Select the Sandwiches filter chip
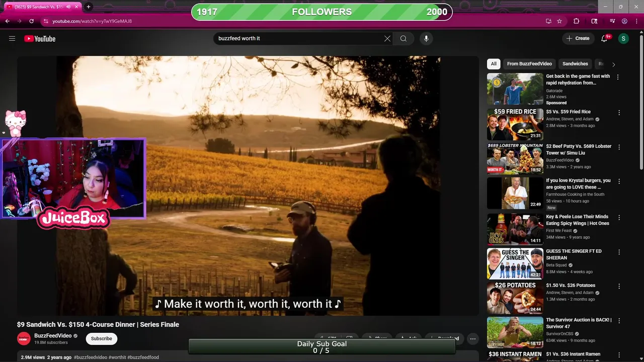Screen dimensions: 644x362 click(575, 64)
